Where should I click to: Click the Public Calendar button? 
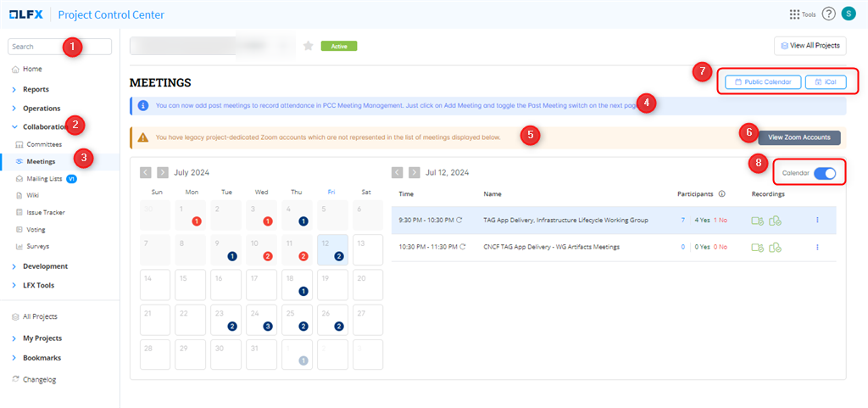[763, 82]
